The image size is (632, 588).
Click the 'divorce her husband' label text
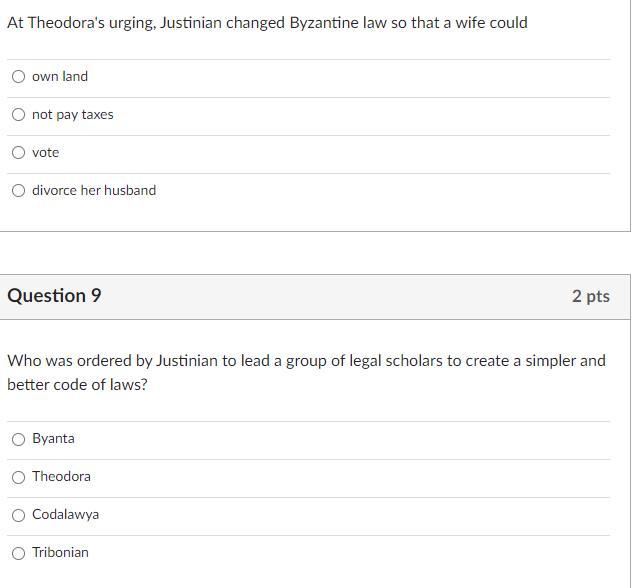tap(94, 190)
